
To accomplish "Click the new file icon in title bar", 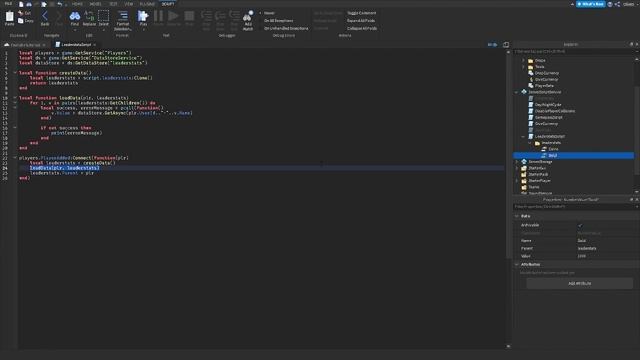I will (x=21, y=4).
